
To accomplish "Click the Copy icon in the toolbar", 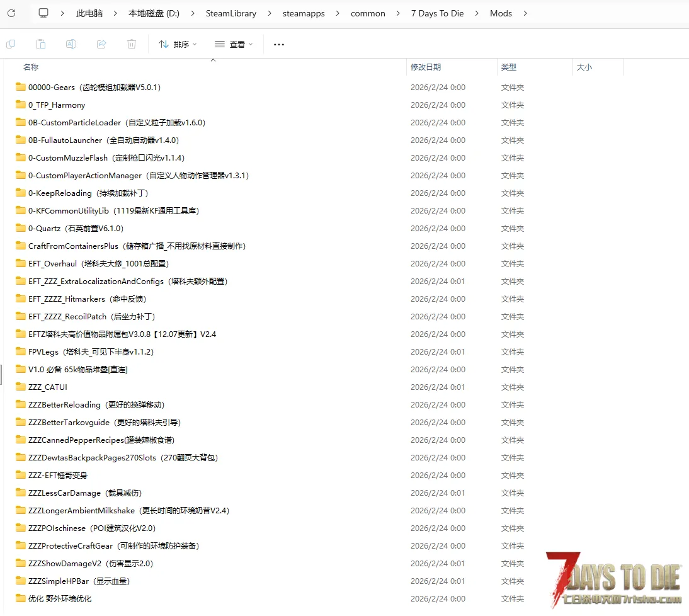I will tap(11, 44).
